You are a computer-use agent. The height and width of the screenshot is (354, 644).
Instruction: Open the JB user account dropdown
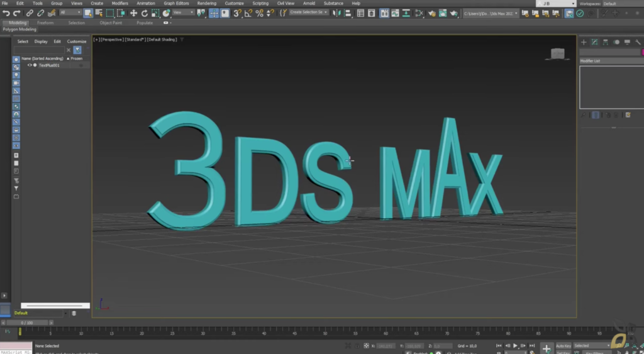pos(556,3)
